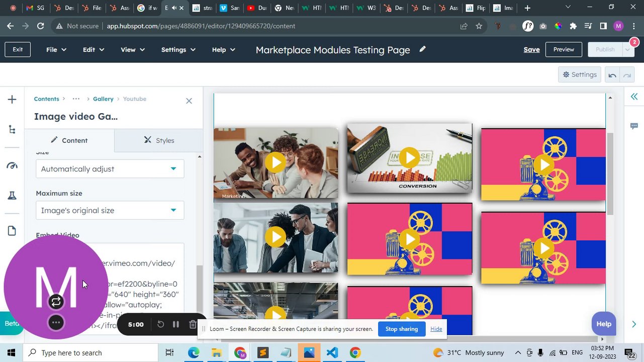Click Stop sharing in the Loom bar
Image resolution: width=644 pixels, height=362 pixels.
click(401, 329)
